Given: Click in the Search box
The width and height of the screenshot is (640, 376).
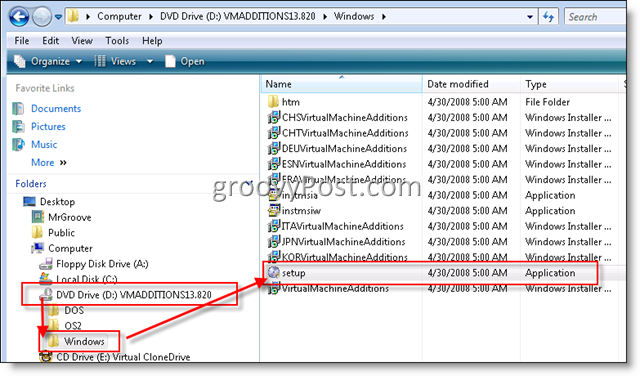Looking at the screenshot, I should point(595,17).
